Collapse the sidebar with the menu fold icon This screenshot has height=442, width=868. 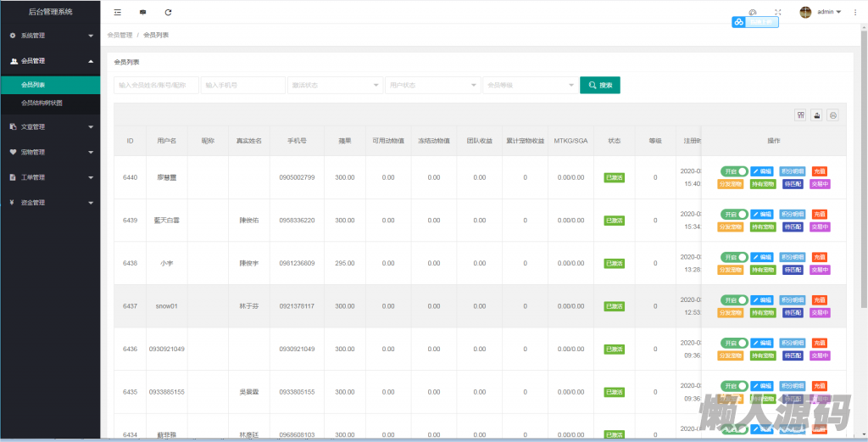click(x=117, y=12)
